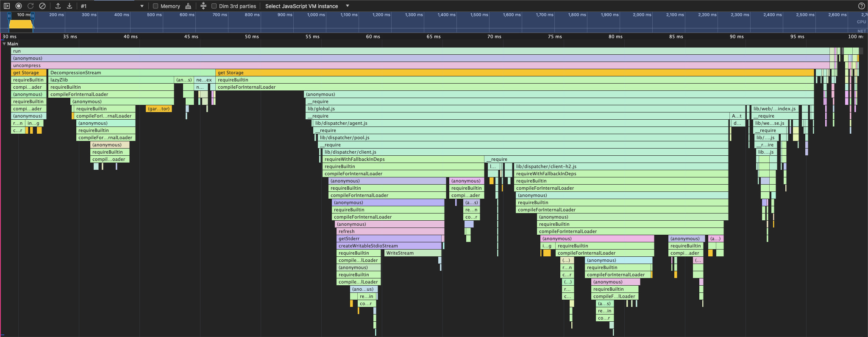Image resolution: width=868 pixels, height=337 pixels.
Task: Click the lib/dispatcher/pool.js entry
Action: pos(523,138)
